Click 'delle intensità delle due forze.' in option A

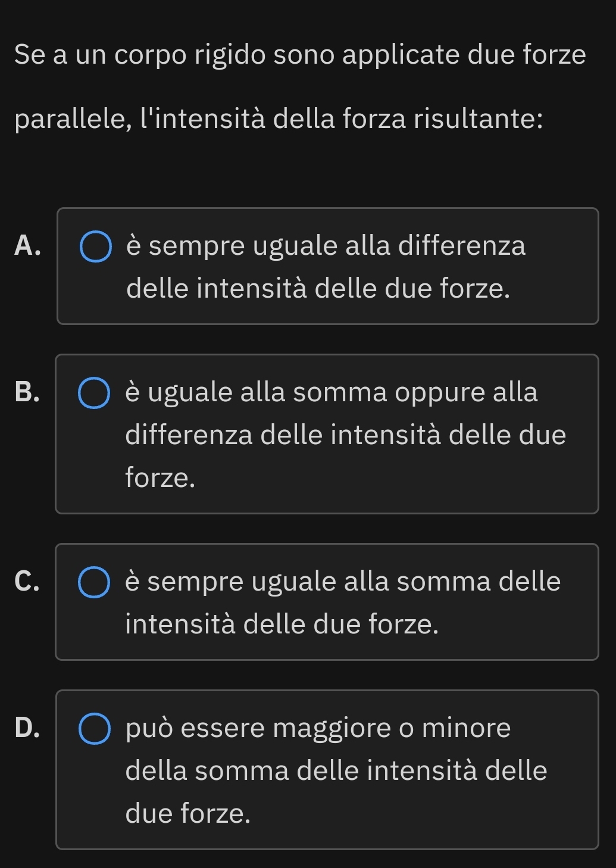tap(318, 289)
